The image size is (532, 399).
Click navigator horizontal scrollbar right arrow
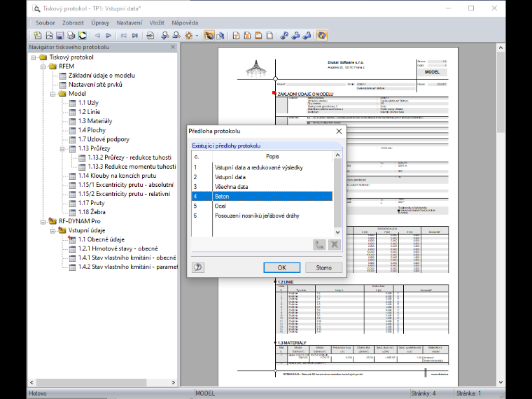coord(174,382)
